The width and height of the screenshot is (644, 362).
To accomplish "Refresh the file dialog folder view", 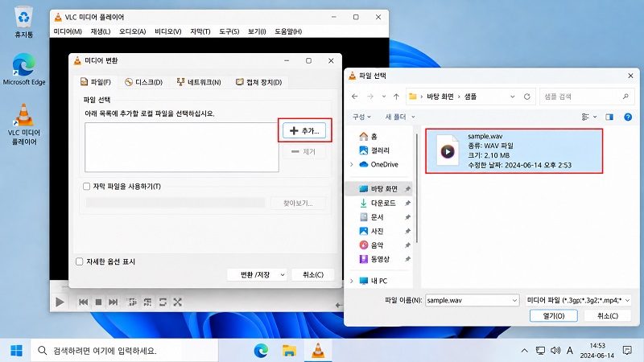I will tap(527, 97).
